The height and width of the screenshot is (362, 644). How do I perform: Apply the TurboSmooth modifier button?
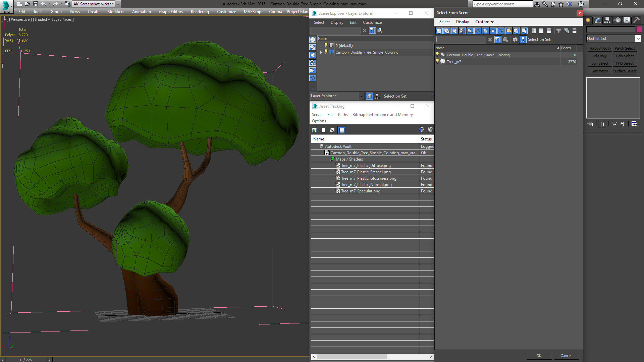600,48
